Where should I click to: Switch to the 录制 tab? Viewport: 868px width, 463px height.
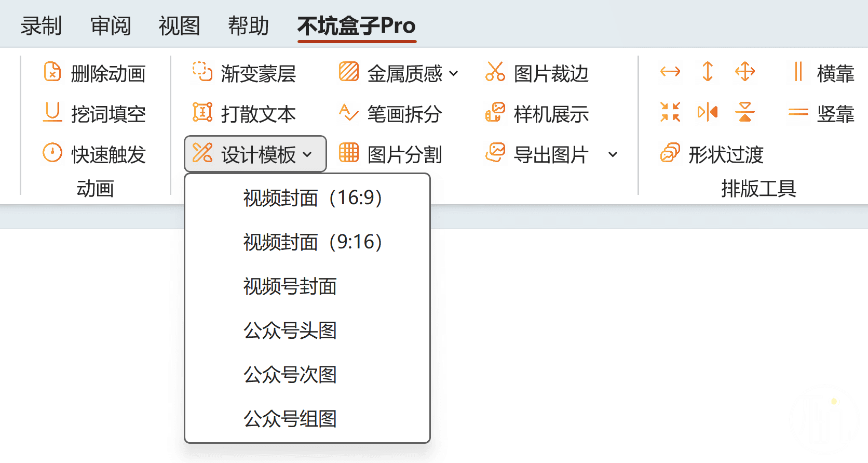coord(41,25)
